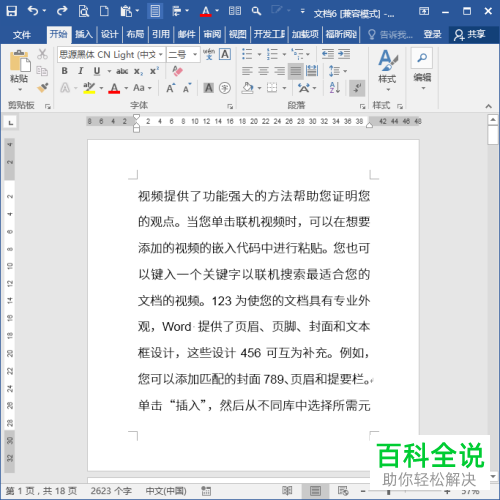Open the phonetic guide (wén) tool
Screen dimensions: 500x500
[x=209, y=54]
